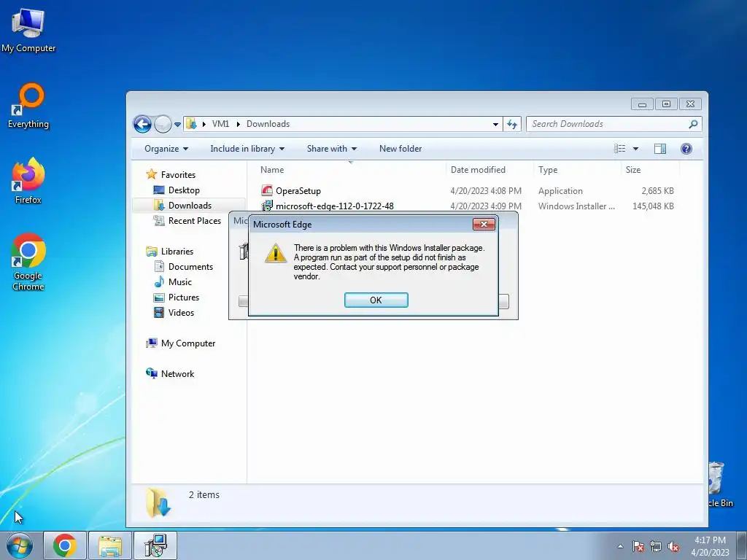747x560 pixels.
Task: Maximize the Downloads Explorer window
Action: [666, 104]
